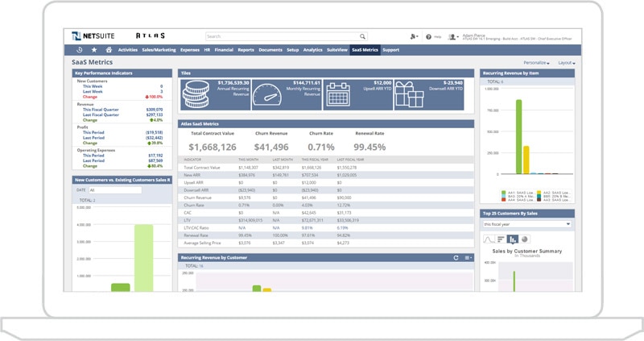Click the Date filter field showing All
The image size is (644, 341).
(115, 190)
